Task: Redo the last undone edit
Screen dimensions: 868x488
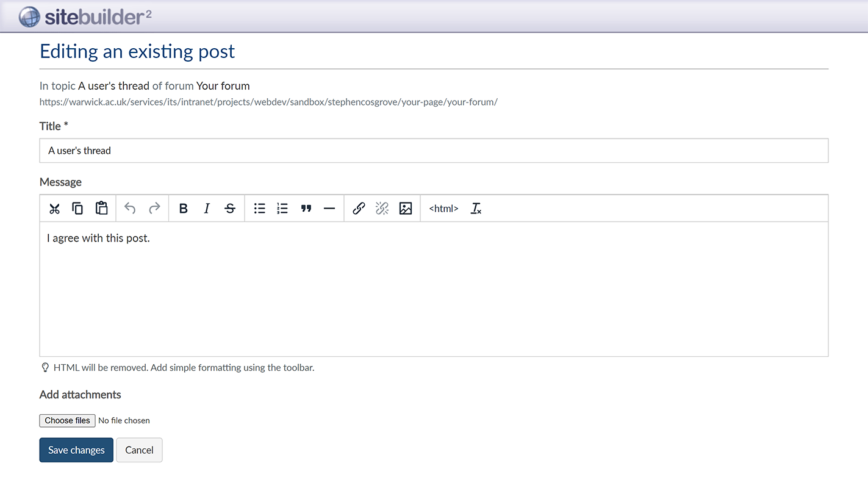Action: pyautogui.click(x=154, y=208)
